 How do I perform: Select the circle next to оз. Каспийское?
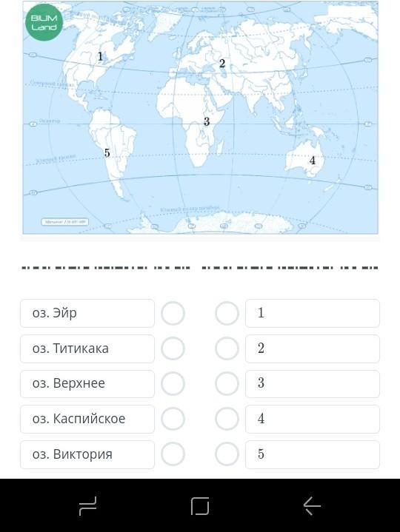pos(173,419)
